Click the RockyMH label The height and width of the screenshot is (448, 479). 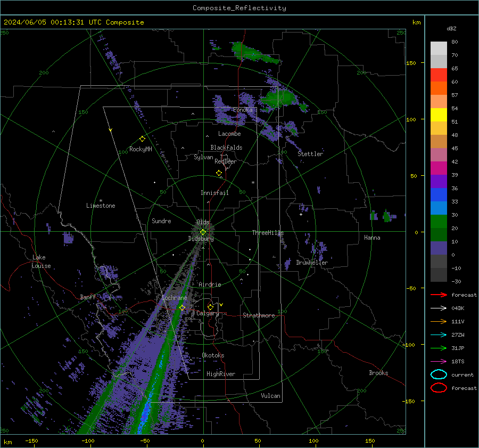[141, 149]
